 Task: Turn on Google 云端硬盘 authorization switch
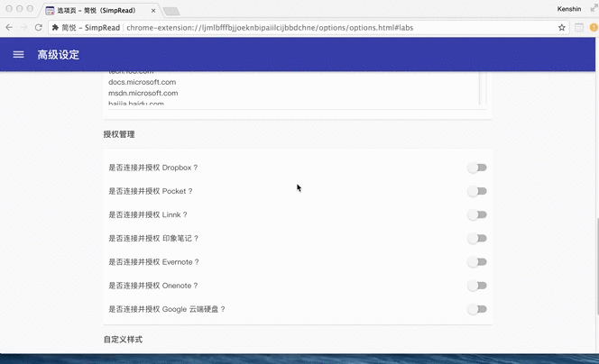click(x=477, y=309)
